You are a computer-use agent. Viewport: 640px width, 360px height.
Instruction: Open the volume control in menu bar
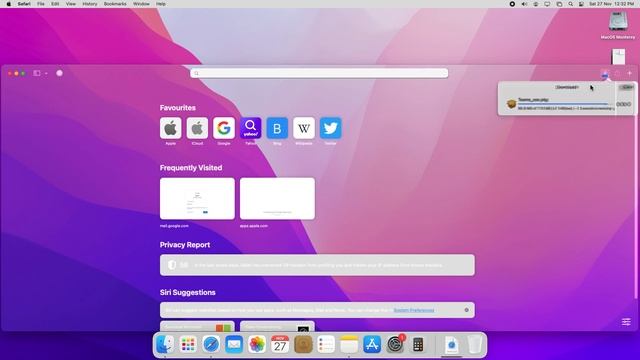524,4
